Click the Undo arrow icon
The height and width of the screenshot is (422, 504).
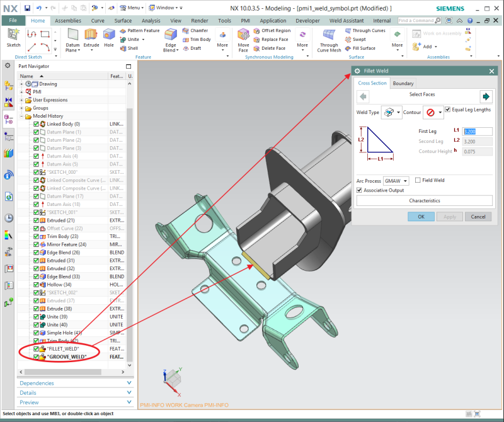coord(39,8)
